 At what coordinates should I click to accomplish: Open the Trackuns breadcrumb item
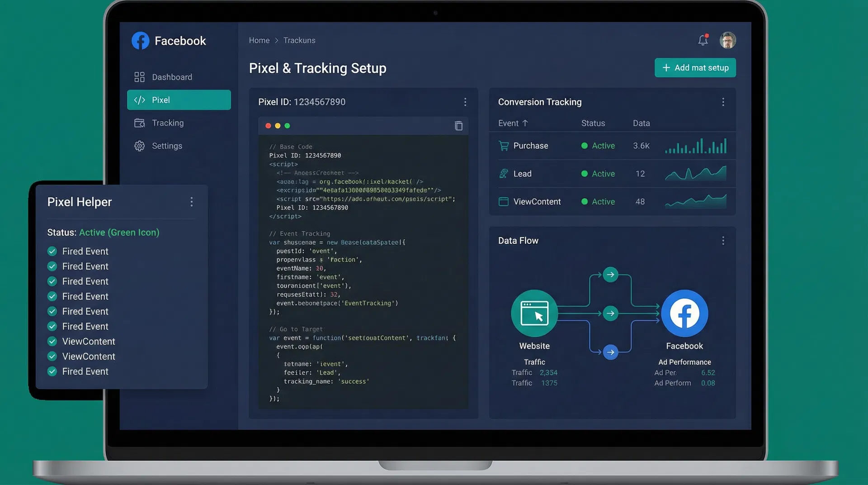(x=299, y=40)
